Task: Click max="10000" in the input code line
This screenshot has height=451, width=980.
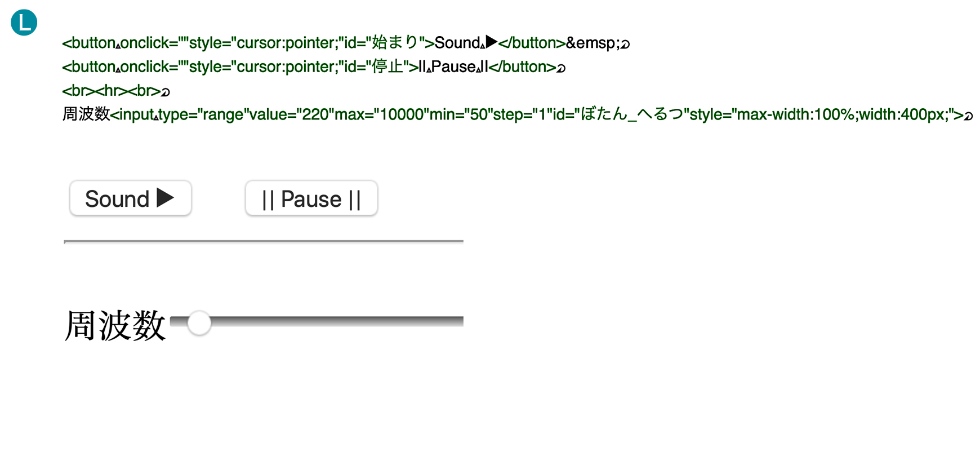Action: click(x=382, y=114)
